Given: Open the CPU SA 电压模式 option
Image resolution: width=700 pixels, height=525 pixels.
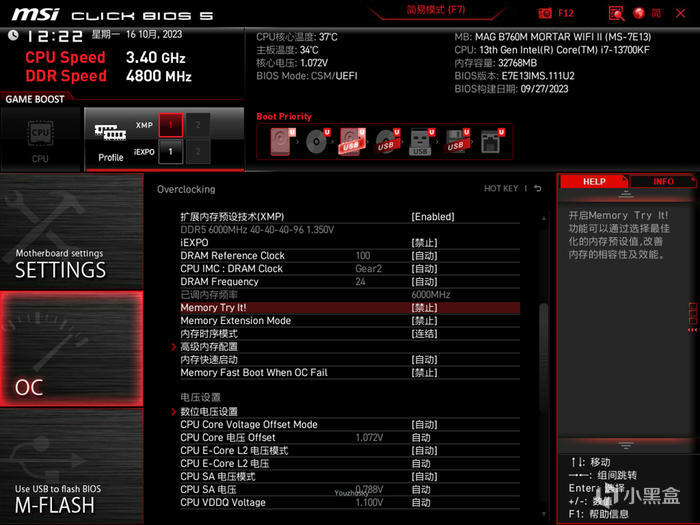Looking at the screenshot, I should pos(350,476).
